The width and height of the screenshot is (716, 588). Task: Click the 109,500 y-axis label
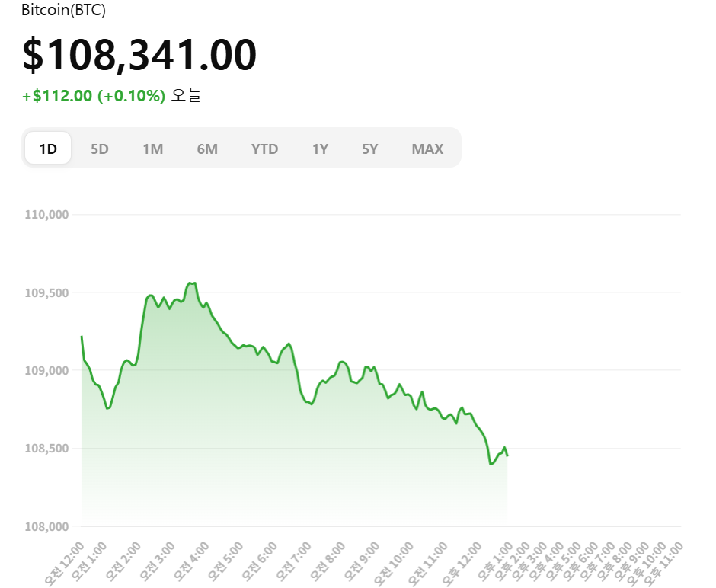(47, 293)
